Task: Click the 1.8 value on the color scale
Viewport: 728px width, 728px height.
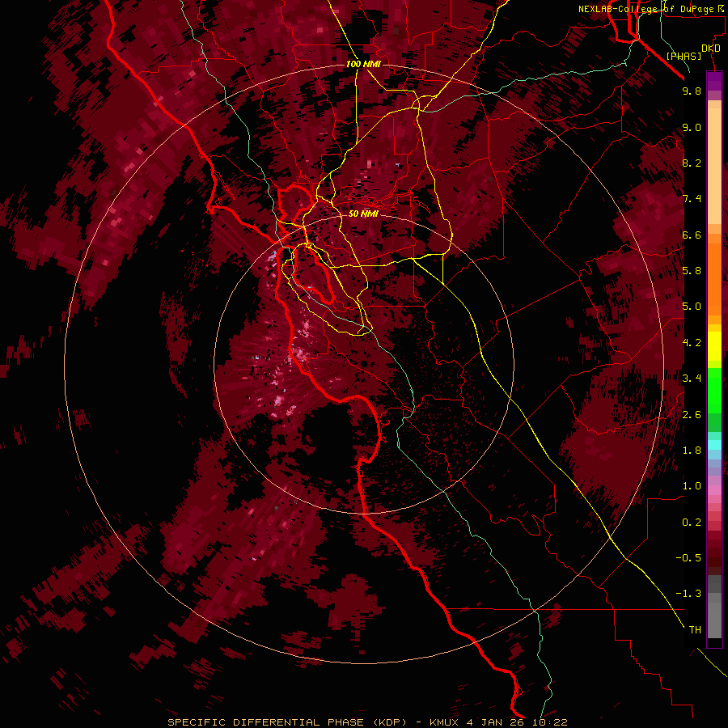Action: (692, 451)
